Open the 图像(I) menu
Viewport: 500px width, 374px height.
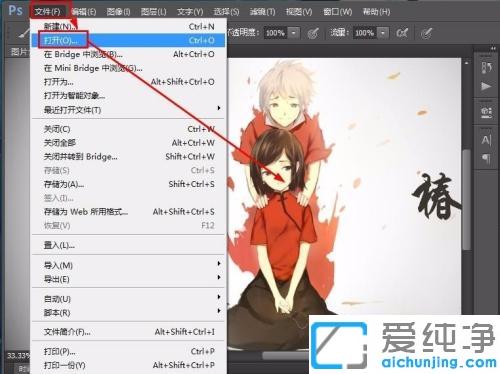(x=118, y=12)
